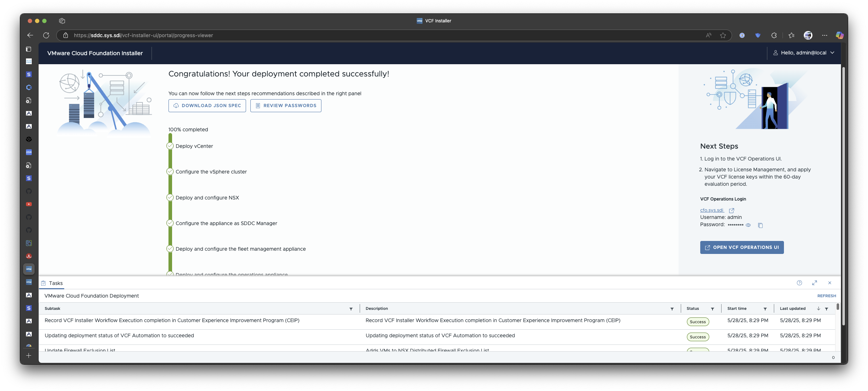Screen dimensions: 868x391
Task: Open external link icon beside cfo.sys.sdi
Action: [732, 210]
